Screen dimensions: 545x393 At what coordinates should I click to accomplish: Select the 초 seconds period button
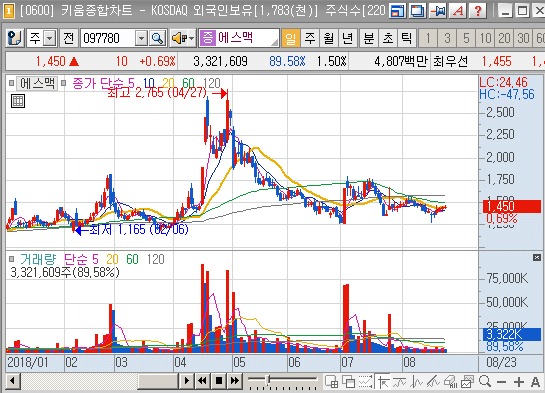tap(388, 38)
